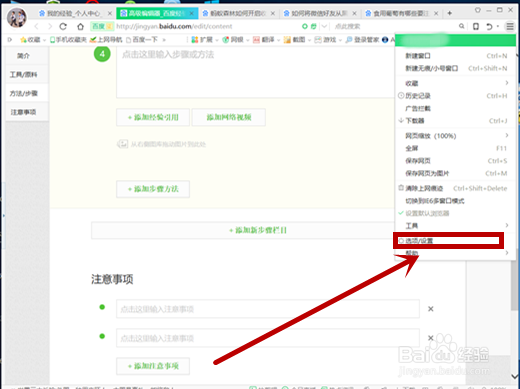Click the search magnifier icon in toolbar
520x389 pixels.
(461, 26)
